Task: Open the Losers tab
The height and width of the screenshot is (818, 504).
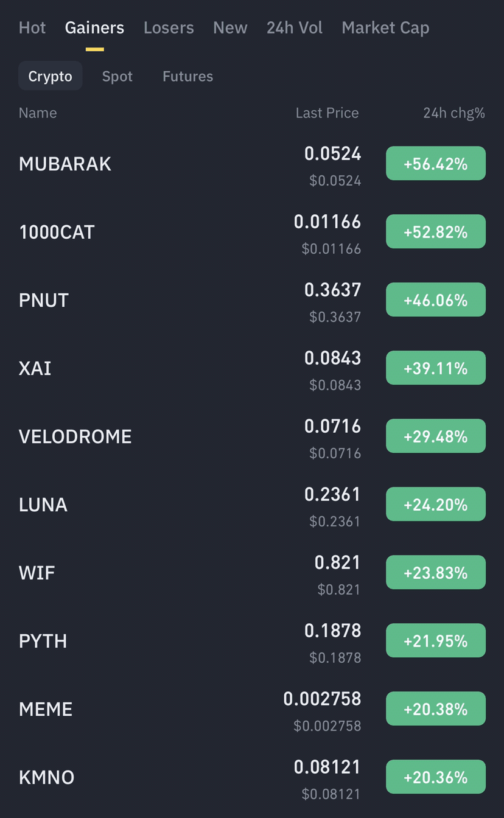Action: pos(169,27)
